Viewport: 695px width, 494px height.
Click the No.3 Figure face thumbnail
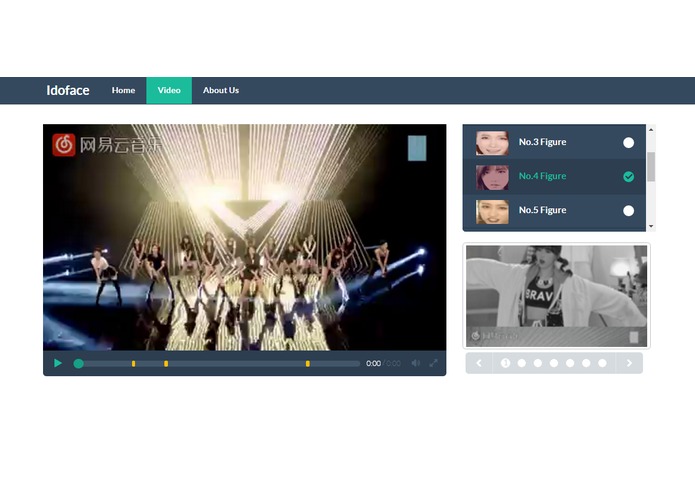pyautogui.click(x=492, y=143)
